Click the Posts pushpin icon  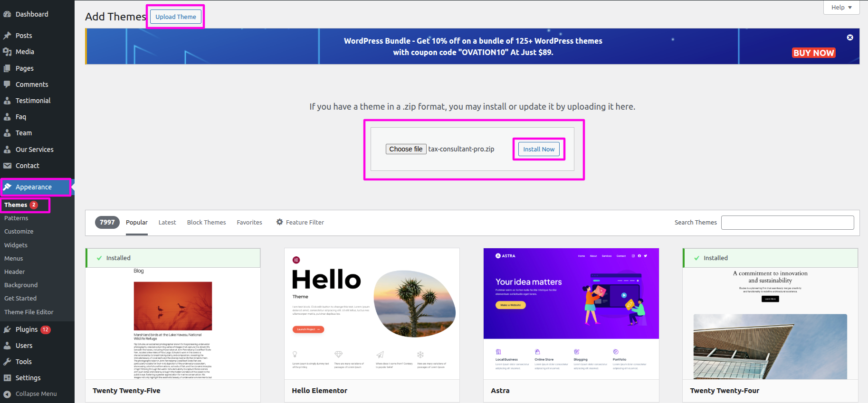(7, 36)
